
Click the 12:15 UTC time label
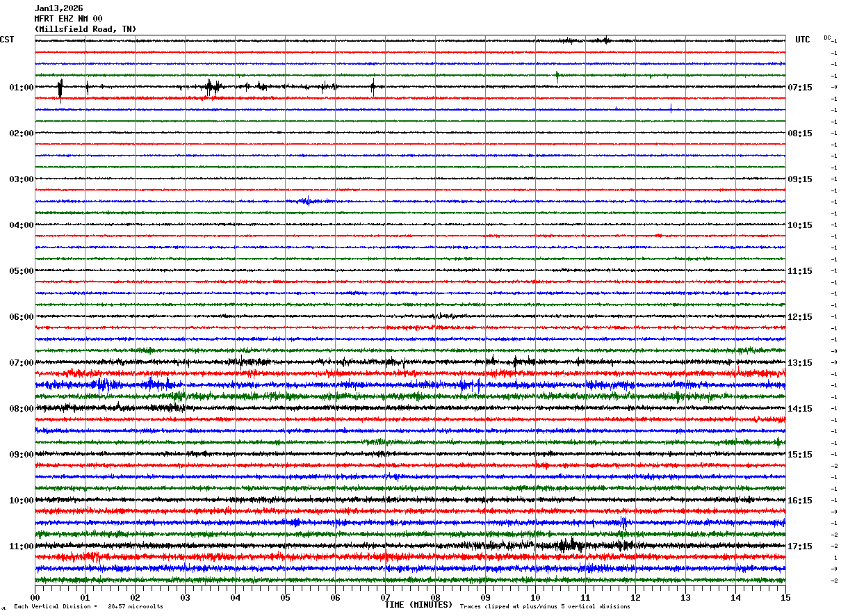[799, 317]
